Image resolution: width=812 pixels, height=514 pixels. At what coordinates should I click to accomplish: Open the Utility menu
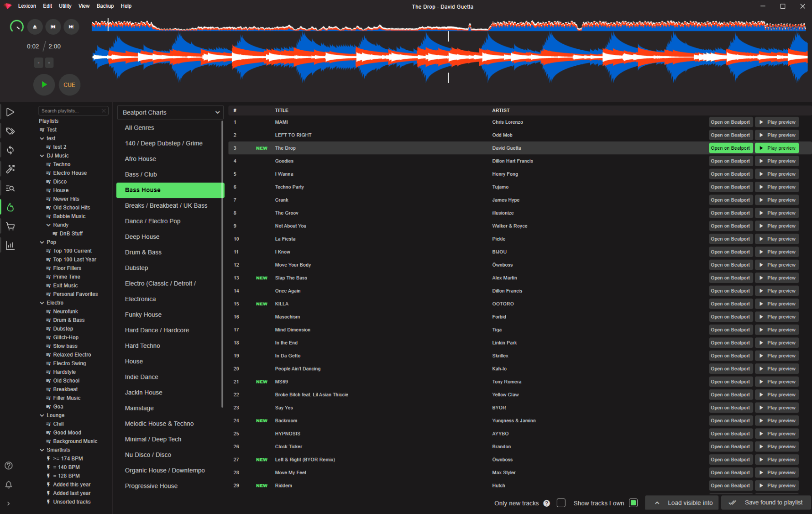[65, 6]
